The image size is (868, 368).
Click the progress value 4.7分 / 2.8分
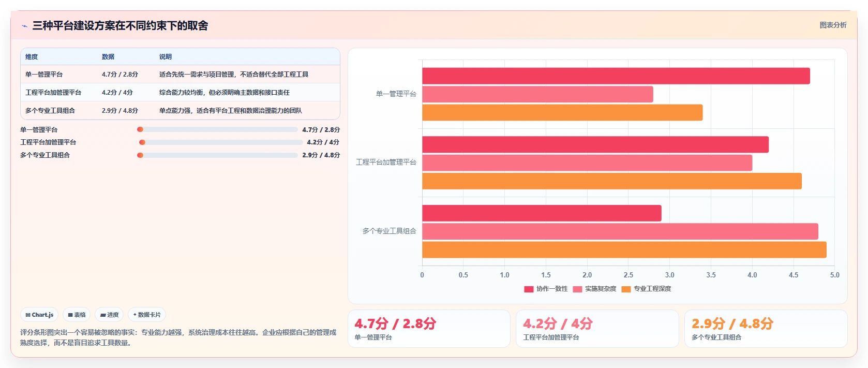click(x=321, y=130)
